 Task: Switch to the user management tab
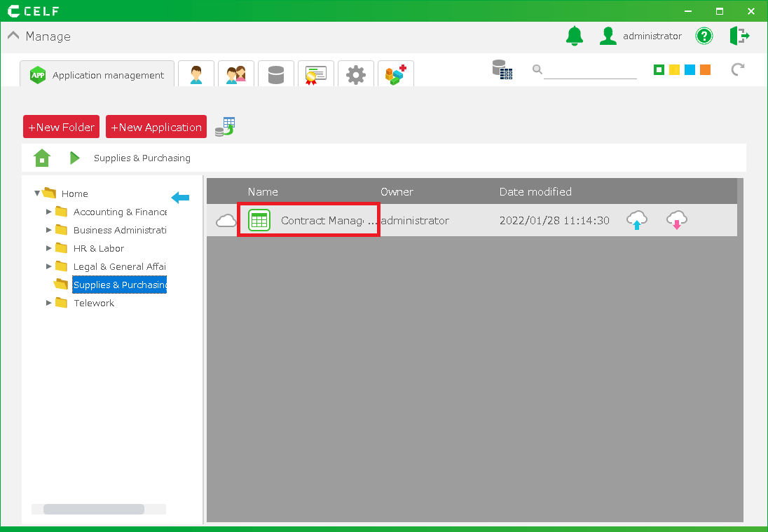click(x=196, y=74)
